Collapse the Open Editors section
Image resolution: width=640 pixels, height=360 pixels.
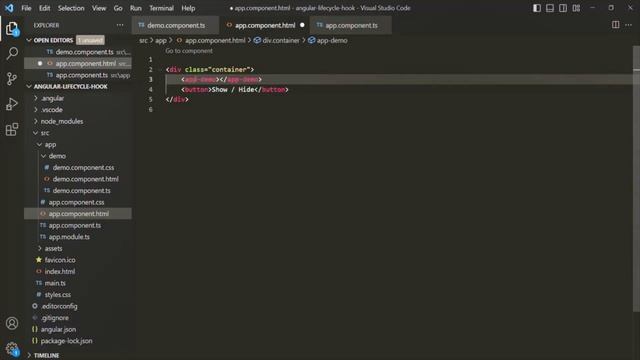pos(29,40)
